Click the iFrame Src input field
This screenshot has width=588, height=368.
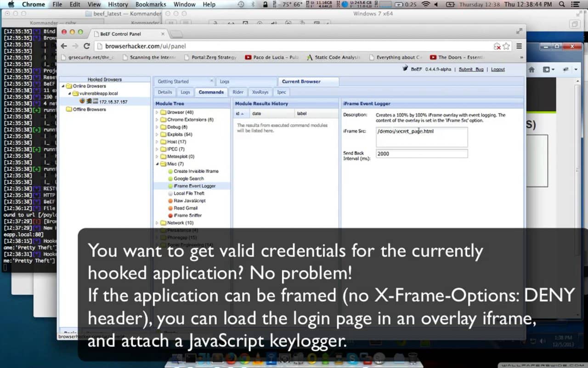click(x=422, y=137)
